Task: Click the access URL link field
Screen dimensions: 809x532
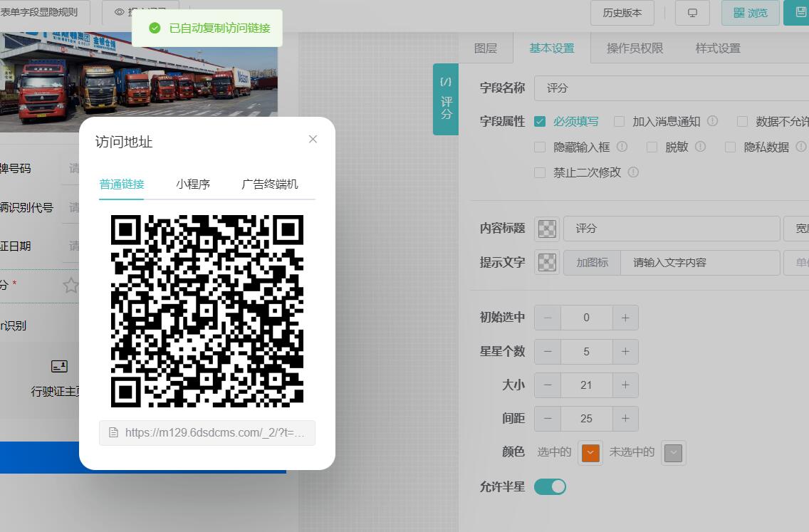Action: (x=207, y=432)
